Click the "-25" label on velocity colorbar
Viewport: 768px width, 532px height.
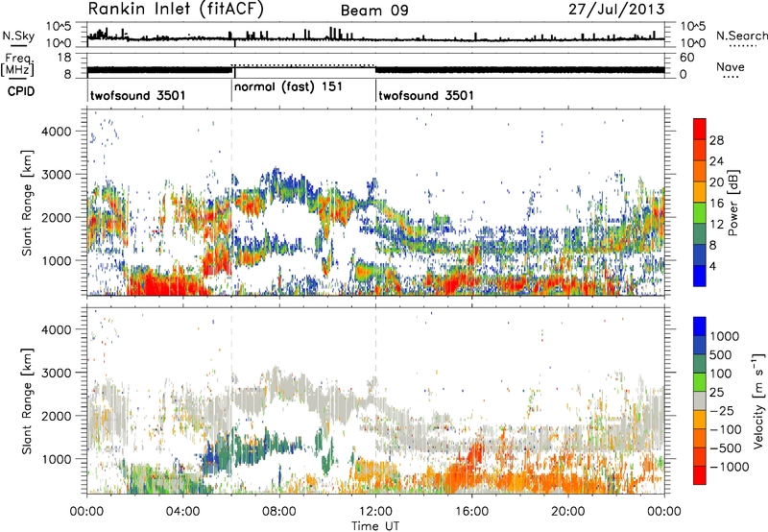click(723, 411)
